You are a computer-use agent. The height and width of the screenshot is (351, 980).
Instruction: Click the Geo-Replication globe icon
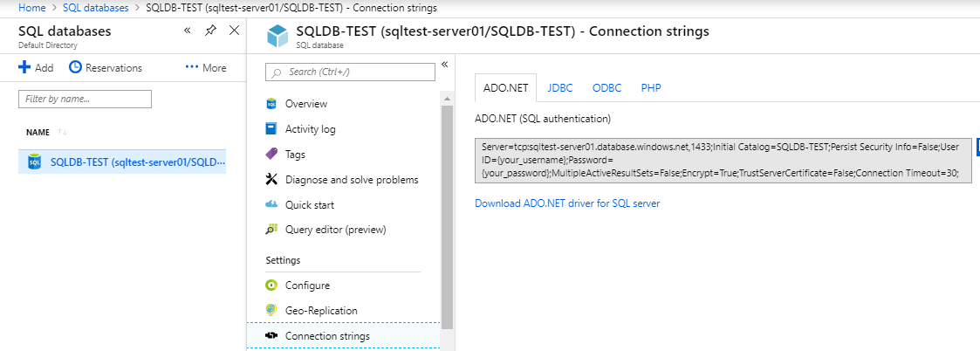point(271,310)
